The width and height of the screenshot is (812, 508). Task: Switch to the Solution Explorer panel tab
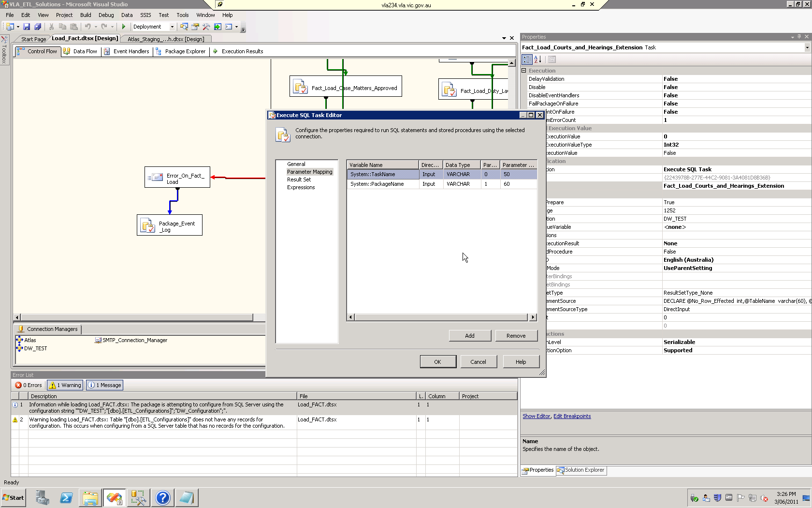(580, 470)
